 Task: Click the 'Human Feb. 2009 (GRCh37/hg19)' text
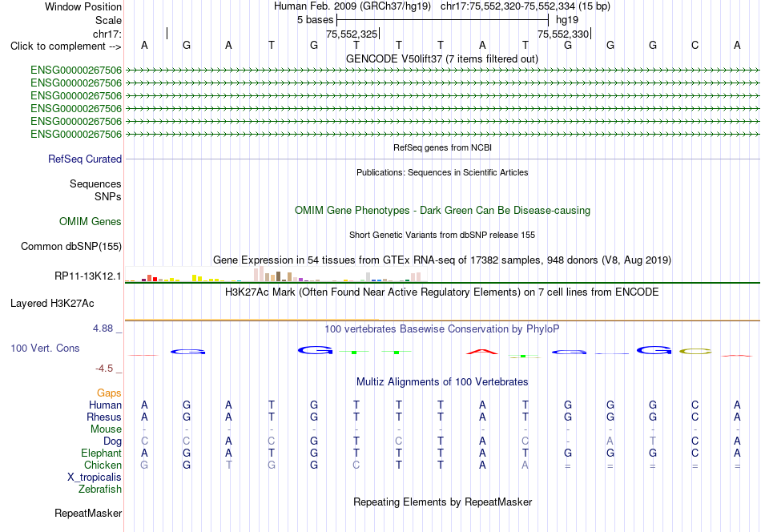tap(352, 6)
